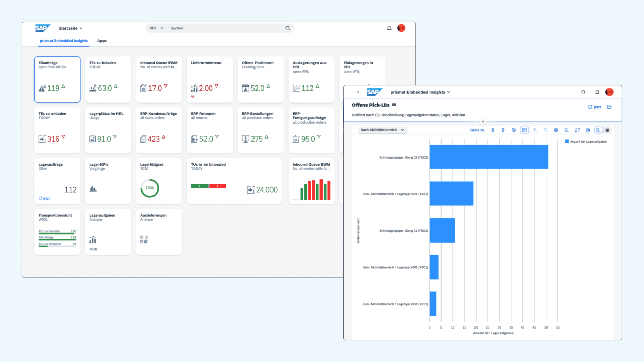644x362 pixels.
Task: Open the chart settings gear icon
Action: (556, 130)
